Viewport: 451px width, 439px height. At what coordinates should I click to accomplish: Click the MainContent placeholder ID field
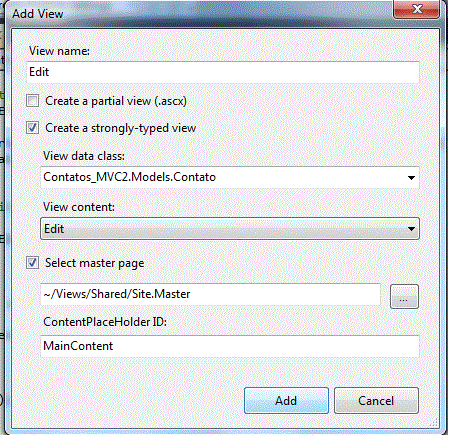tap(230, 346)
